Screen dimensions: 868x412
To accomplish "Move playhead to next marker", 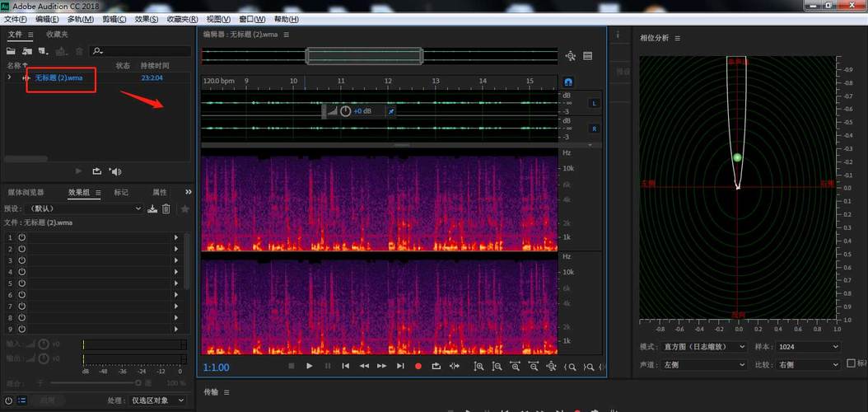I will coord(400,366).
